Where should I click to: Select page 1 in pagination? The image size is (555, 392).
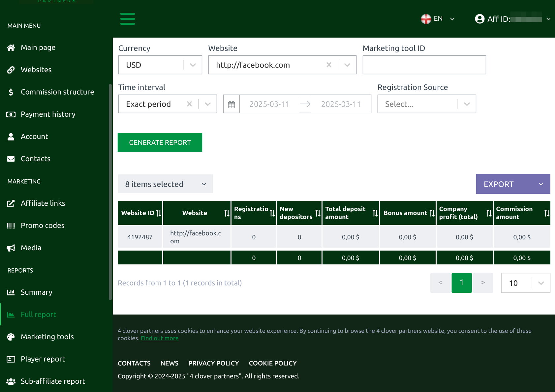pyautogui.click(x=462, y=283)
